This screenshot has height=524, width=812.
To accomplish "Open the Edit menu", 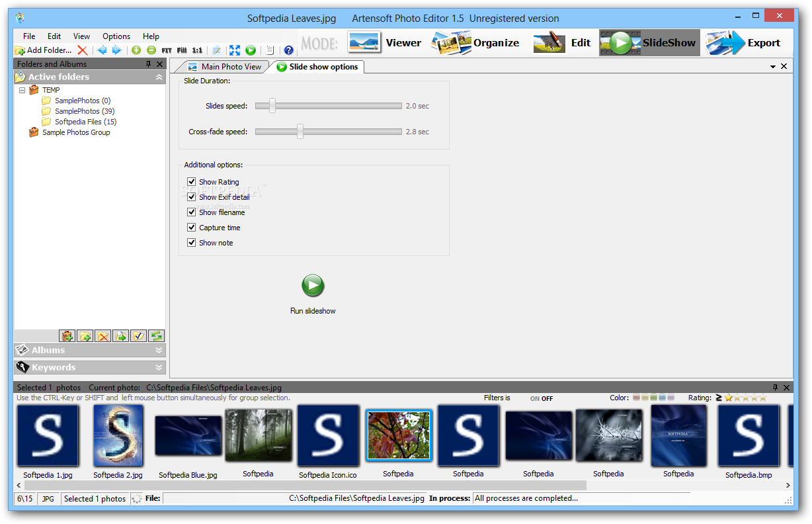I will [x=54, y=36].
